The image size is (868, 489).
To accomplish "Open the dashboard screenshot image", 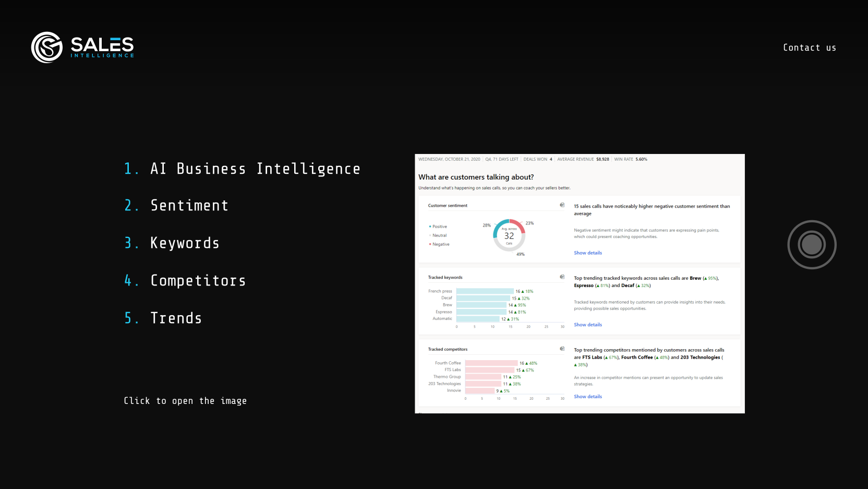I will [x=580, y=283].
